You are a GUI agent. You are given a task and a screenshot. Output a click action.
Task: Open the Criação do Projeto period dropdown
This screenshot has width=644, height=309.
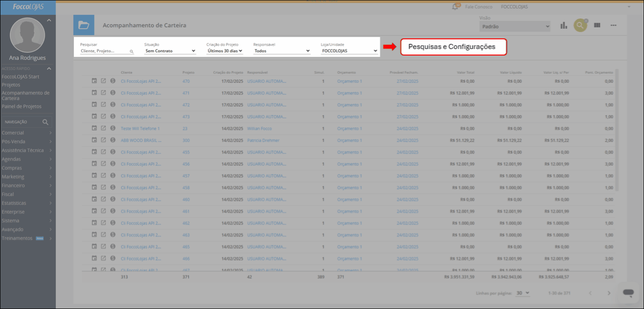(x=225, y=51)
